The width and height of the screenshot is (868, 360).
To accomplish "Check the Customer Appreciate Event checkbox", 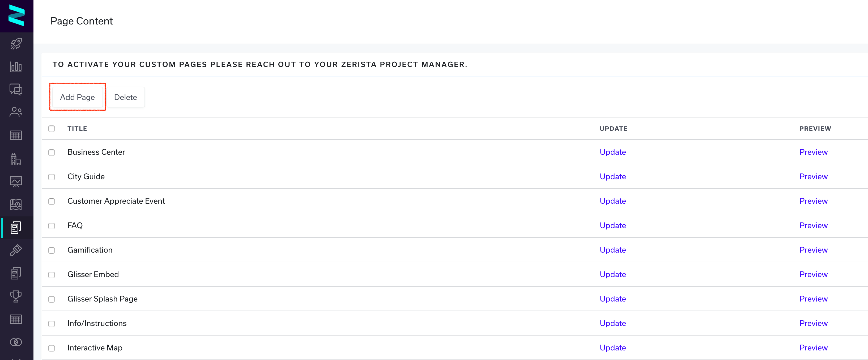I will (52, 202).
